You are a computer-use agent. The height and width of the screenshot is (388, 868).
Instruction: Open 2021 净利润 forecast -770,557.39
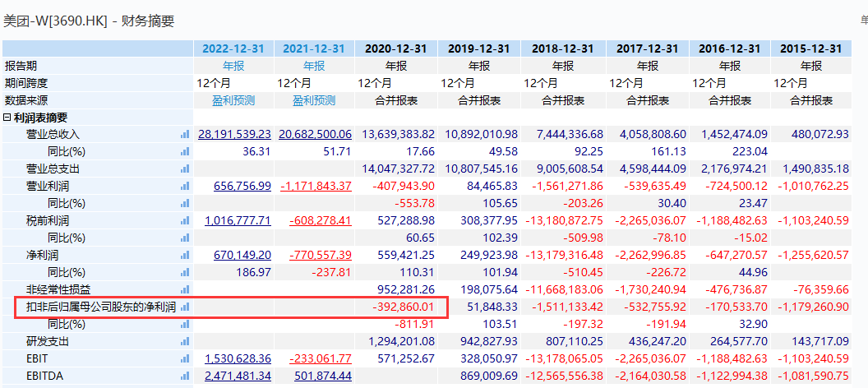(x=321, y=255)
